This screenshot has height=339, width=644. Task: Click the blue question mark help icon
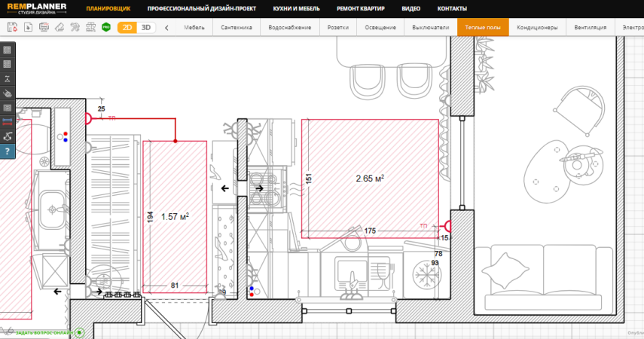pyautogui.click(x=7, y=151)
